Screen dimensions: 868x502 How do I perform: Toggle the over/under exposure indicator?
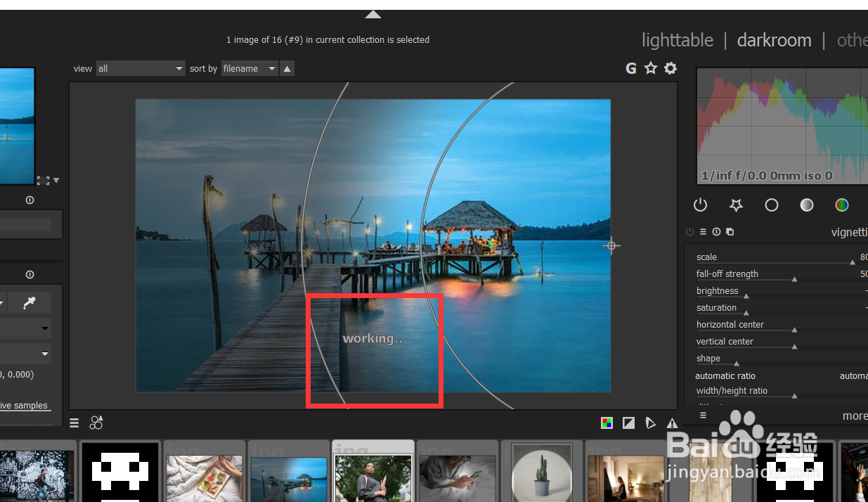pos(628,423)
